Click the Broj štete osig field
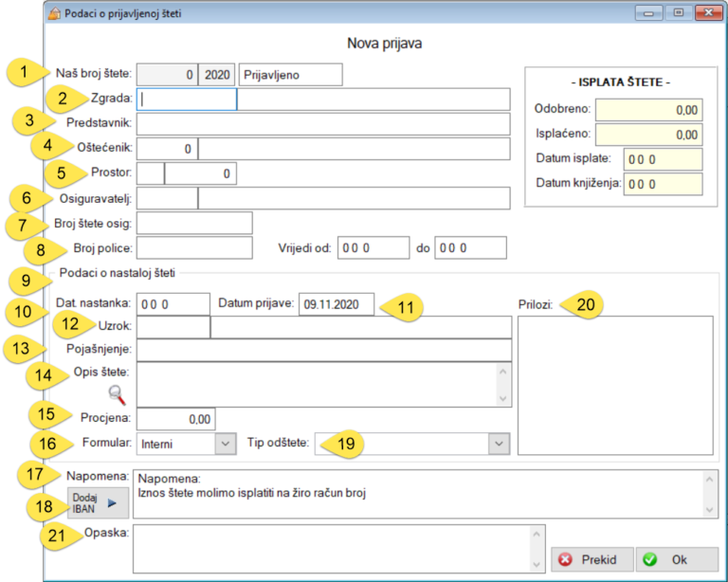 click(194, 223)
